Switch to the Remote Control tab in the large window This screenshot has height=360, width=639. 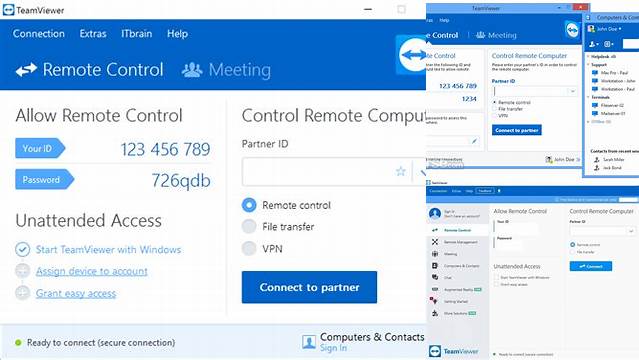[90, 70]
